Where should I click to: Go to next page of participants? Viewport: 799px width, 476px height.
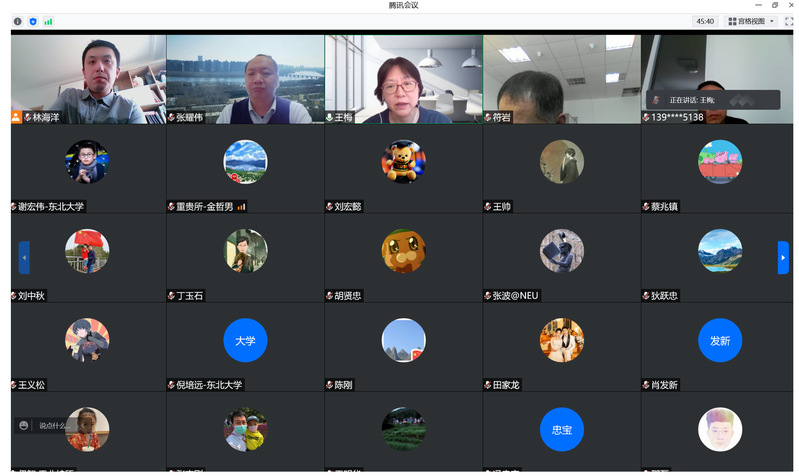[783, 257]
